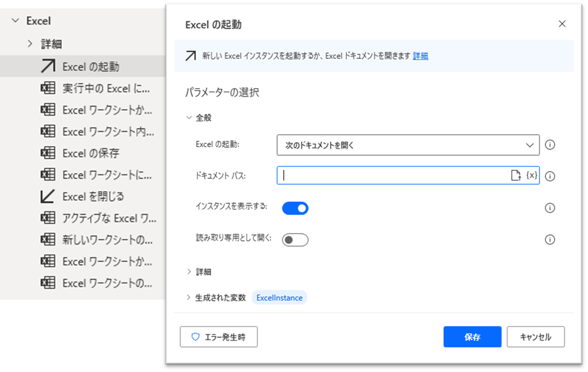Select Excel を閉じる action
The width and height of the screenshot is (588, 372).
83,196
